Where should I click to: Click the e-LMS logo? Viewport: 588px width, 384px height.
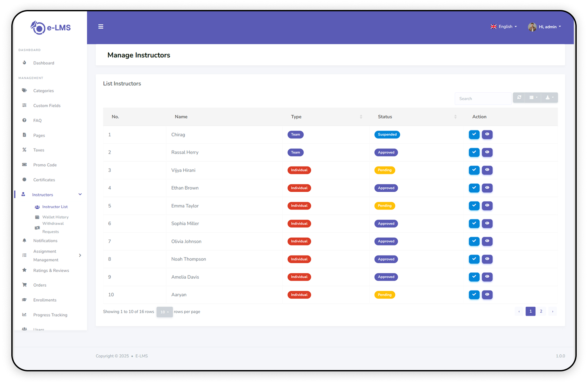(x=50, y=28)
